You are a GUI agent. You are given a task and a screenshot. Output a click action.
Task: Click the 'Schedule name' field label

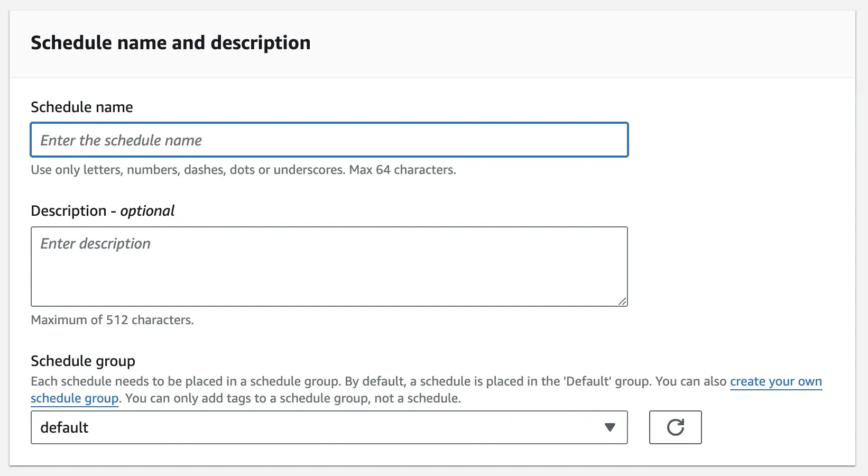tap(82, 107)
